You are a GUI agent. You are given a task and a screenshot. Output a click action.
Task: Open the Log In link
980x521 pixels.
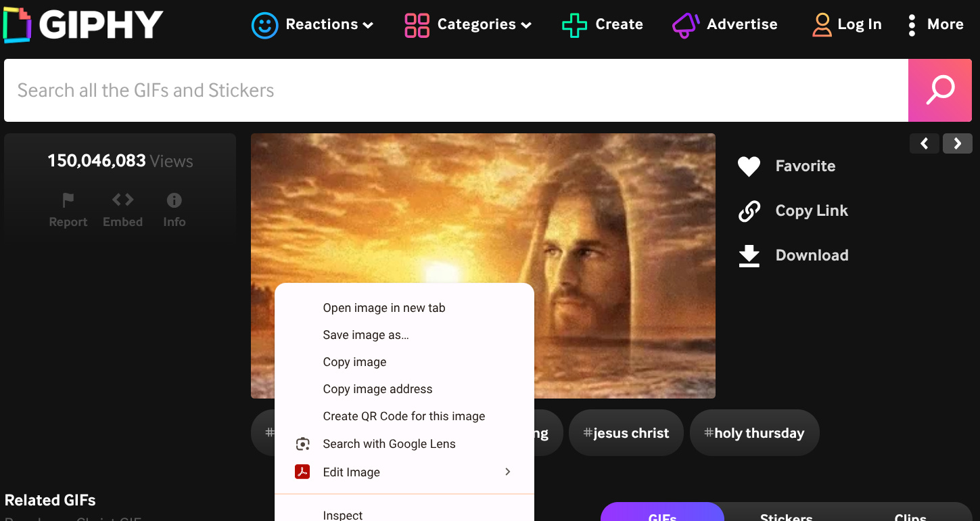coord(859,24)
